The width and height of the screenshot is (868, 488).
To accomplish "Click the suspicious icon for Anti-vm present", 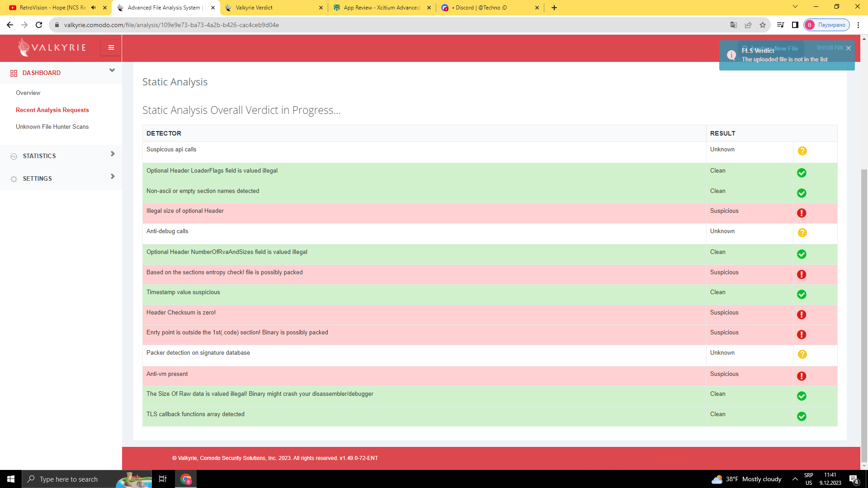I will coord(802,376).
